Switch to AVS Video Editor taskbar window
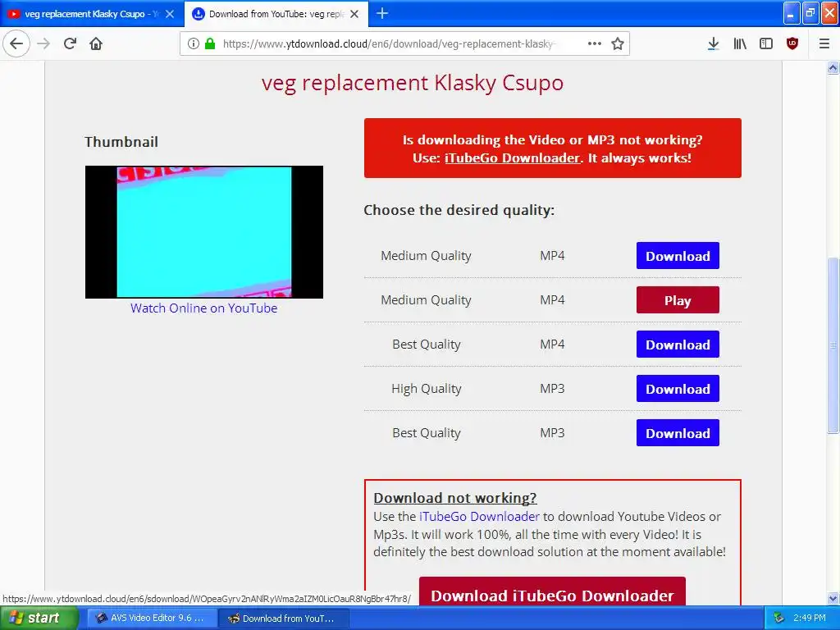 pos(152,619)
